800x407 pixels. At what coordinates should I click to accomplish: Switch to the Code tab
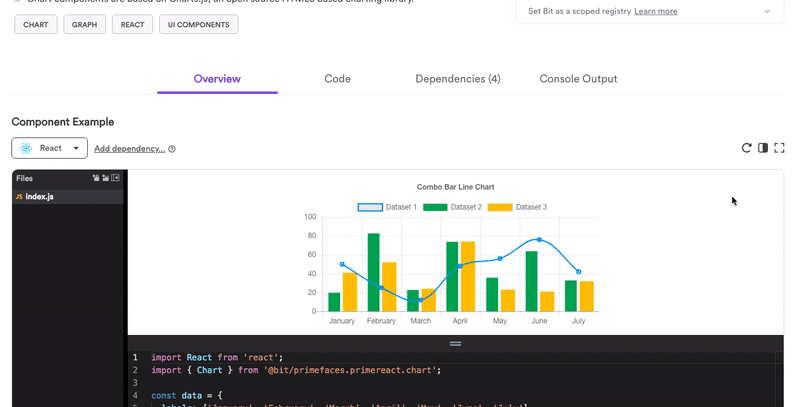point(337,78)
